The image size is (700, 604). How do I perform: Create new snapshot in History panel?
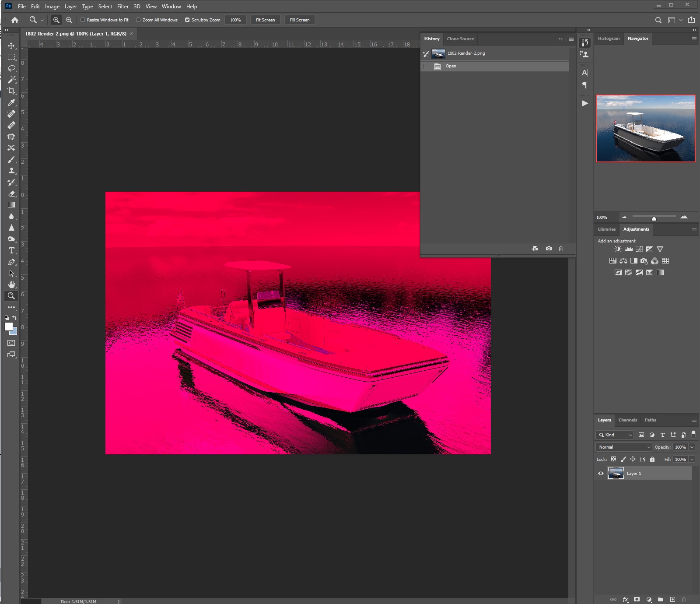tap(549, 249)
